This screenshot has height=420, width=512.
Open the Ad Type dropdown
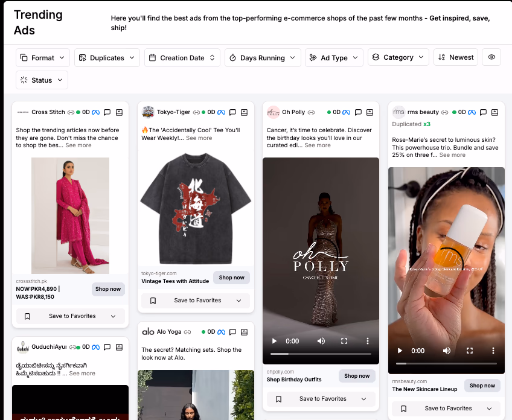pyautogui.click(x=334, y=58)
